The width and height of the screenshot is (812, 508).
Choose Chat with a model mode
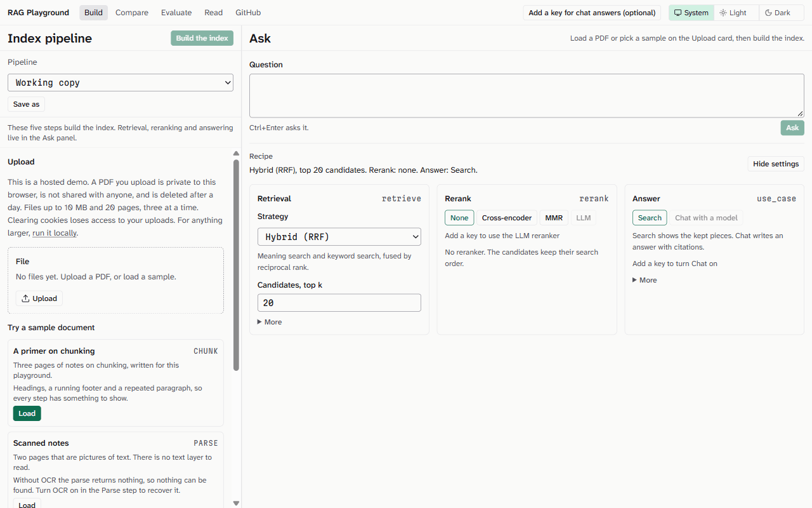click(x=706, y=218)
